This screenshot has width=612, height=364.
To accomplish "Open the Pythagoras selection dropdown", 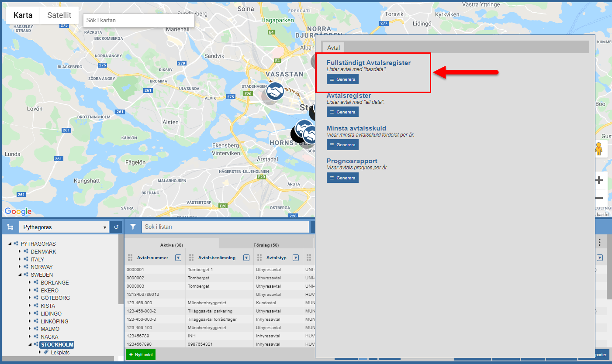I will [64, 227].
